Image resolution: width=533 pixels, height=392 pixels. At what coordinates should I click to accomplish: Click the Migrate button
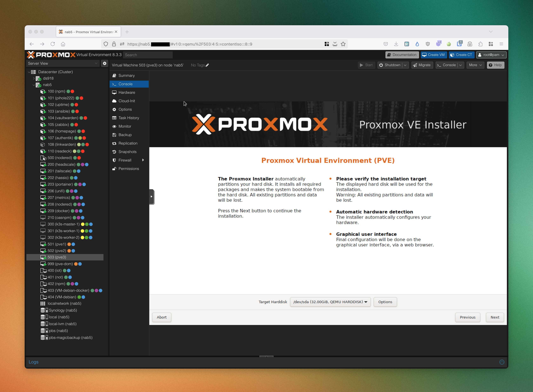pos(422,65)
